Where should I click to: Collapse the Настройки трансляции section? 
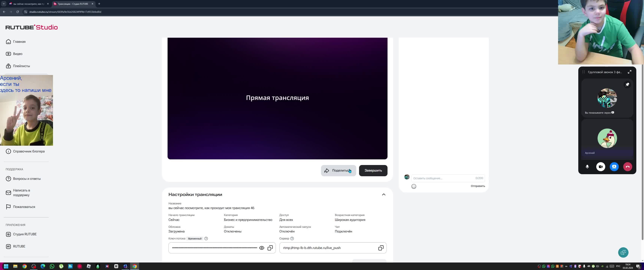[x=384, y=194]
